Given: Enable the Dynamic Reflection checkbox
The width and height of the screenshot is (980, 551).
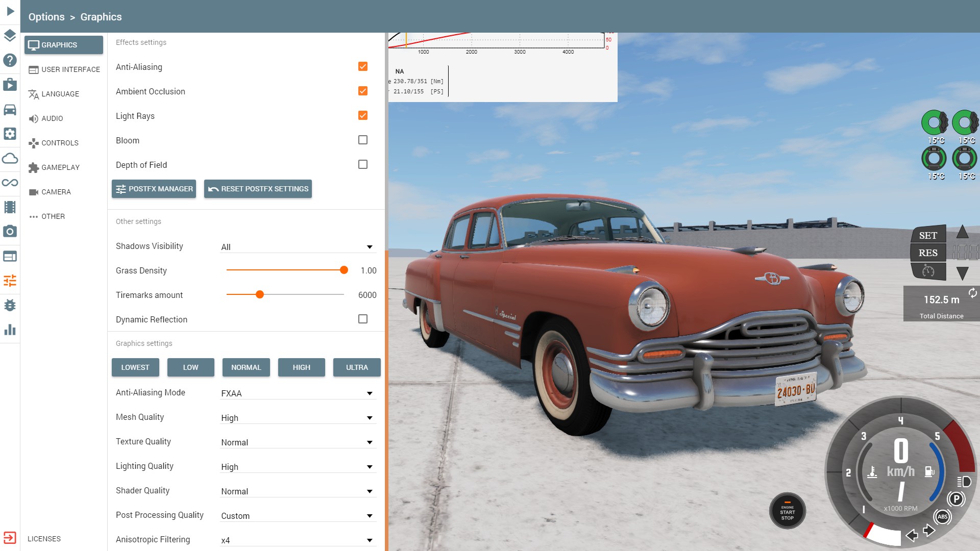Looking at the screenshot, I should 363,319.
